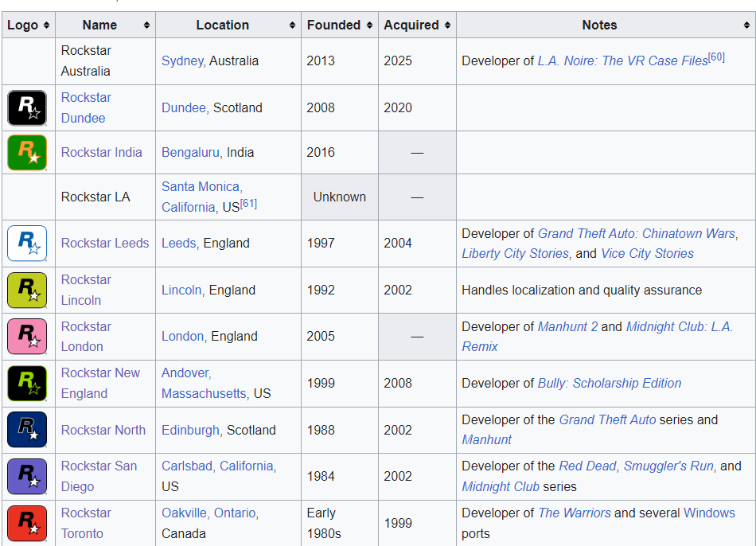Image resolution: width=756 pixels, height=546 pixels.
Task: Open the Rockstar North studio link
Action: 103,430
